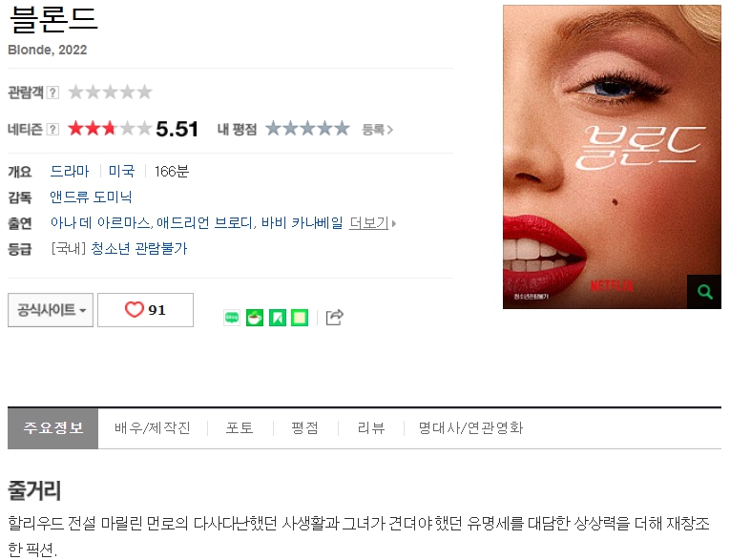Switch to the 배우/제작진 tab
730x560 pixels.
pyautogui.click(x=153, y=427)
